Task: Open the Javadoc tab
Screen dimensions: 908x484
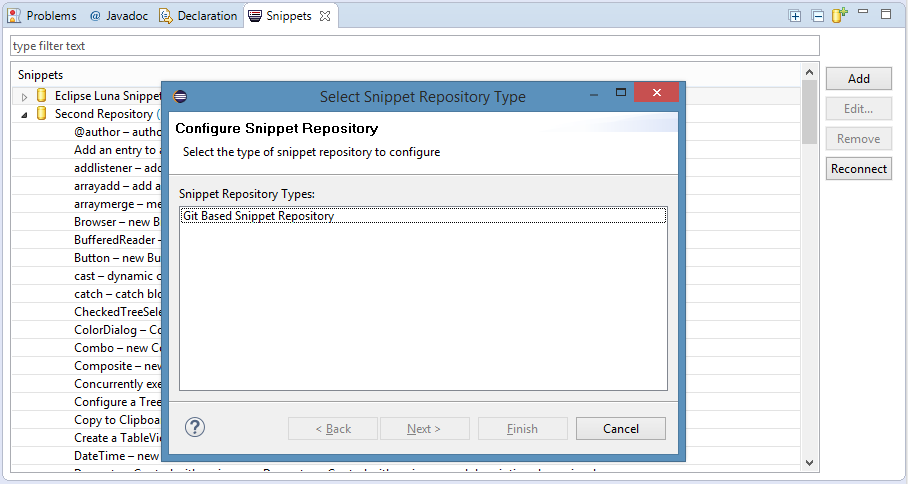Action: coord(120,16)
